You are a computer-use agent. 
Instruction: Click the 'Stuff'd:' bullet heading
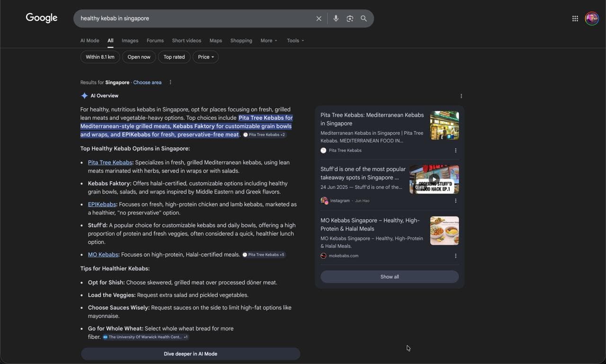point(98,225)
